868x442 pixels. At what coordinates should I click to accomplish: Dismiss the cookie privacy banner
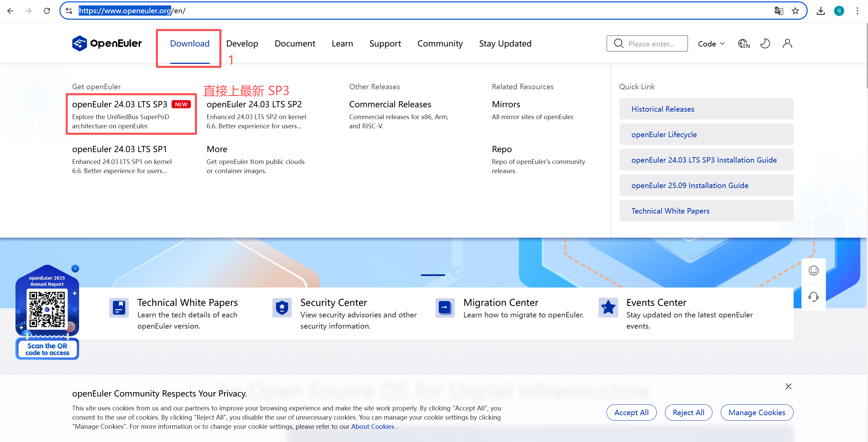(788, 386)
